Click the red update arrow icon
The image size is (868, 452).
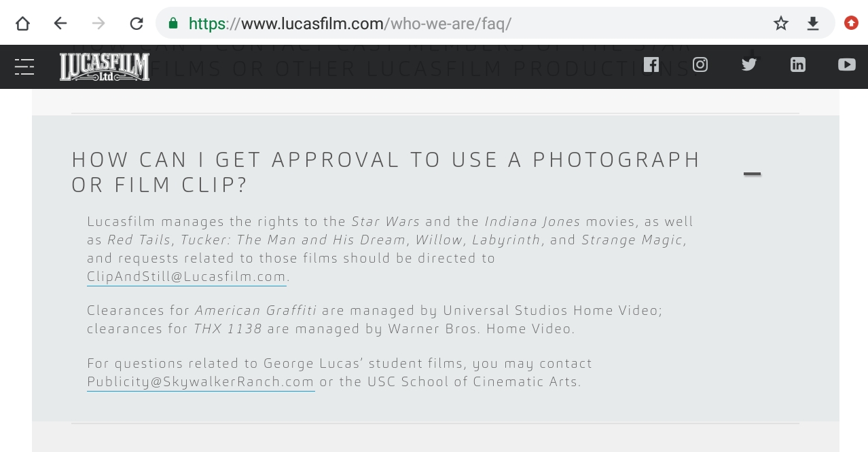coord(851,23)
